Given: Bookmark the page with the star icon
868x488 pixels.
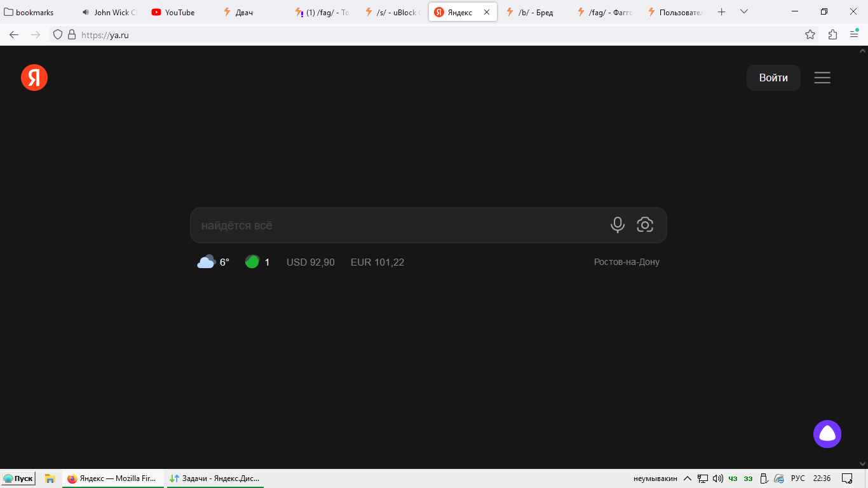Looking at the screenshot, I should [810, 34].
